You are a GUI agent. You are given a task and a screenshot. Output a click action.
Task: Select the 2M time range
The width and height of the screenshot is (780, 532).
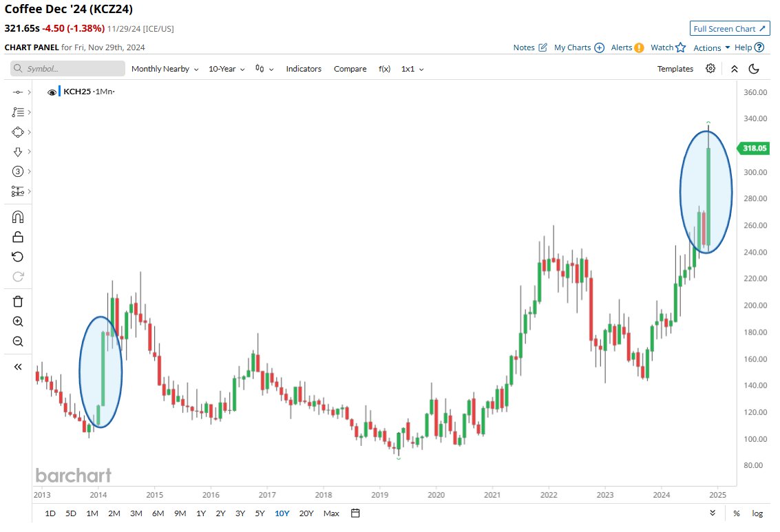114,513
